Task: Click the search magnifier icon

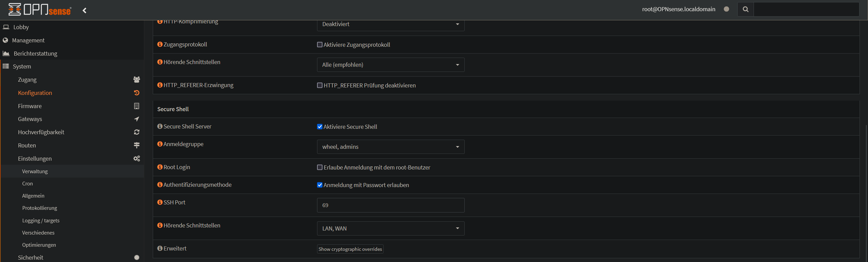Action: coord(745,9)
